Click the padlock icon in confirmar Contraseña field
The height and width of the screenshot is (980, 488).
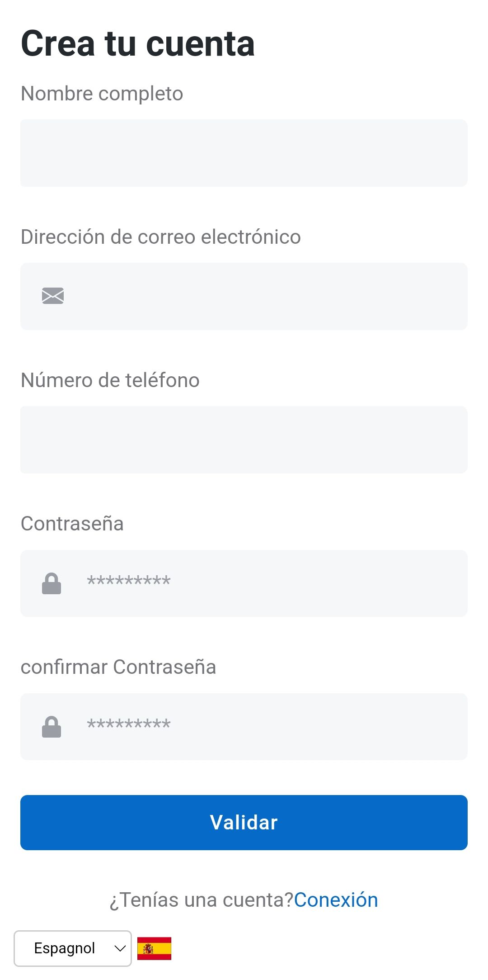tap(52, 727)
